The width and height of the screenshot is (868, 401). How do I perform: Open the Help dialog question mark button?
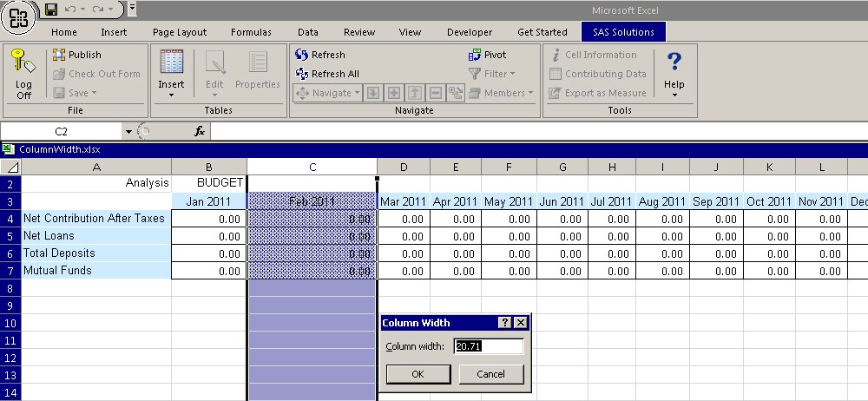click(504, 322)
